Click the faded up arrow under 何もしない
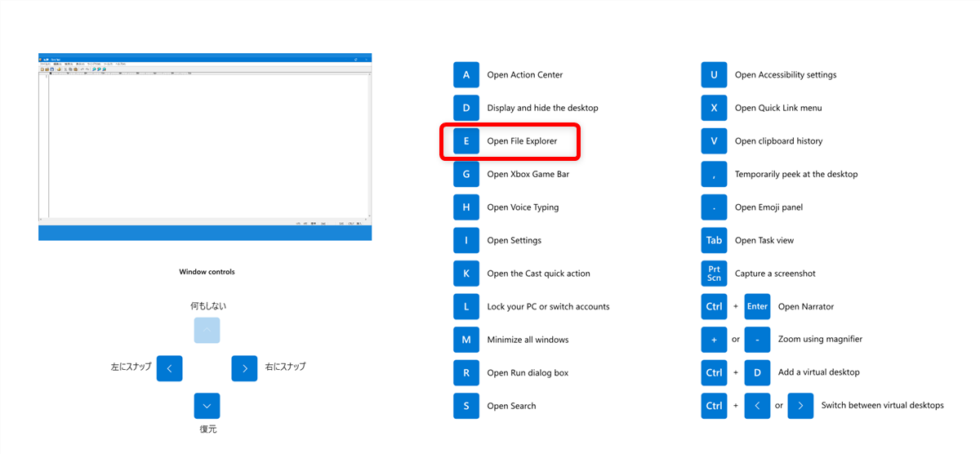The height and width of the screenshot is (454, 980). [207, 330]
